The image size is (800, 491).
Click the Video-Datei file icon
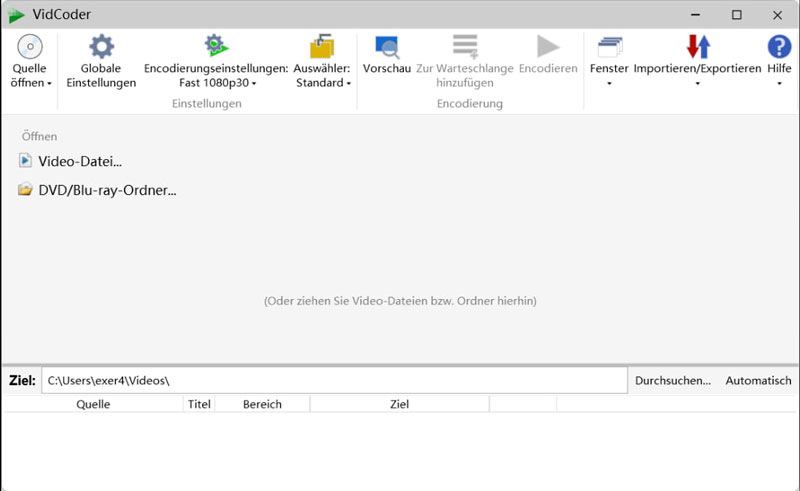pos(25,161)
